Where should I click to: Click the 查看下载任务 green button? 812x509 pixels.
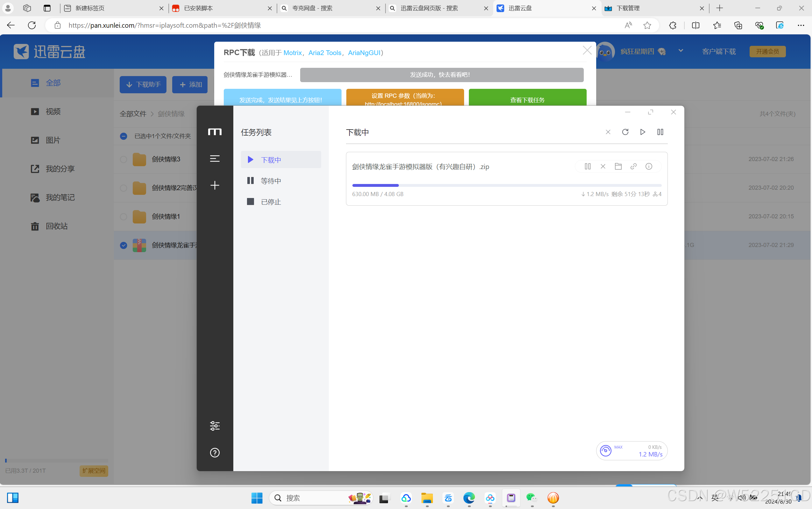(x=527, y=98)
